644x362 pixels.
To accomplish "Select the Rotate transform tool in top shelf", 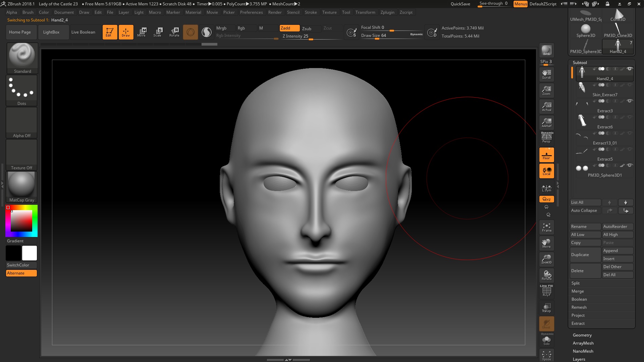I will click(x=174, y=32).
